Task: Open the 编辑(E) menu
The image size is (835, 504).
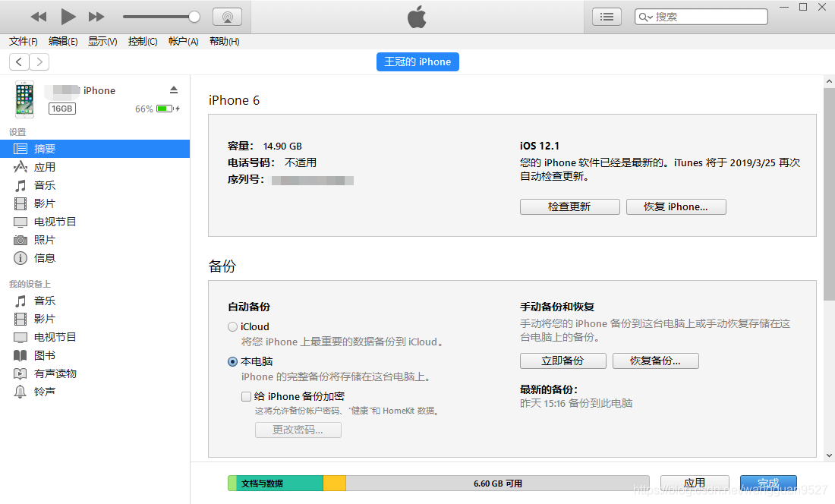Action: point(63,42)
